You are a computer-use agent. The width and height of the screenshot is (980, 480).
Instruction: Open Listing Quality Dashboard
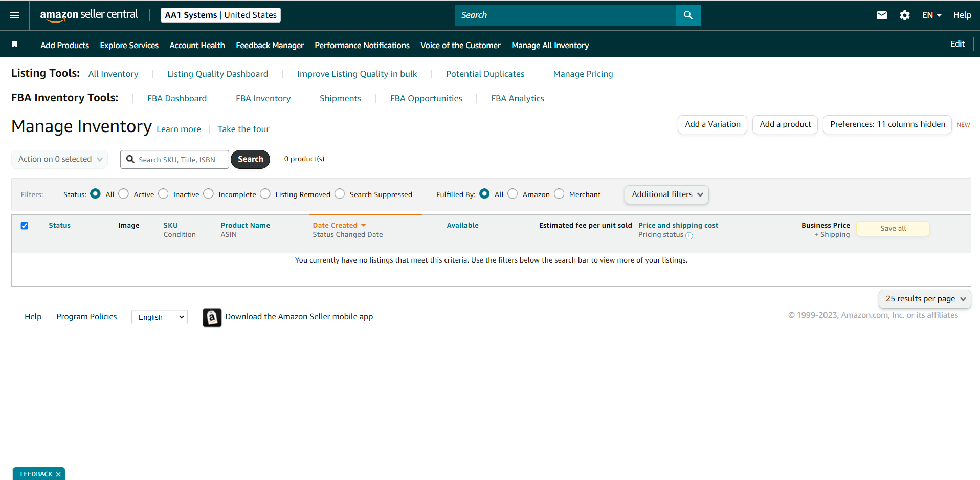tap(218, 74)
